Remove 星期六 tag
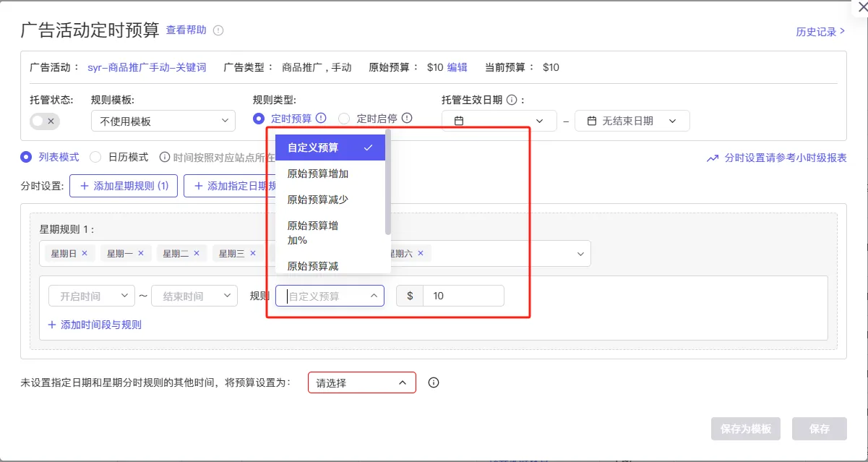This screenshot has width=868, height=462. point(420,253)
